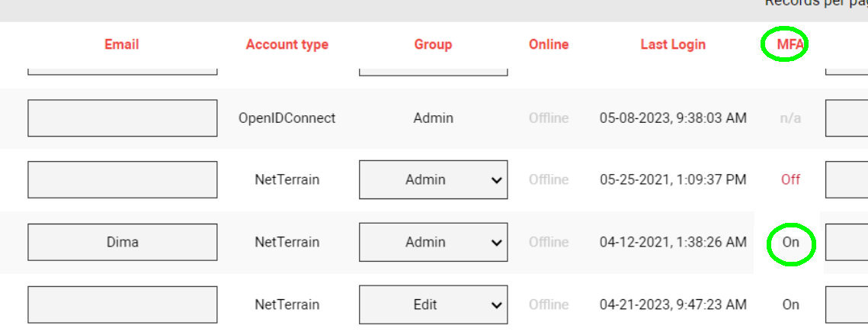Toggle the red Off MFA status
This screenshot has width=868, height=332.
[x=790, y=180]
